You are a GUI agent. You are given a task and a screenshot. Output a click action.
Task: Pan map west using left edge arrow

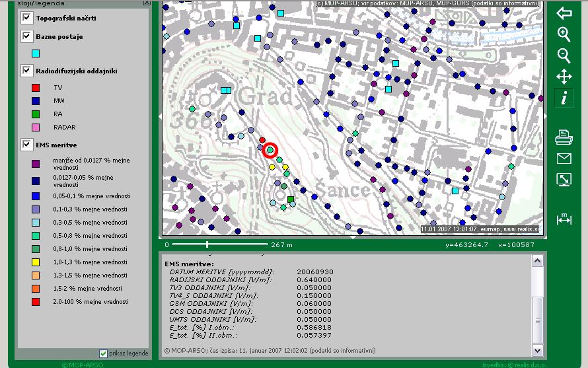[x=161, y=117]
